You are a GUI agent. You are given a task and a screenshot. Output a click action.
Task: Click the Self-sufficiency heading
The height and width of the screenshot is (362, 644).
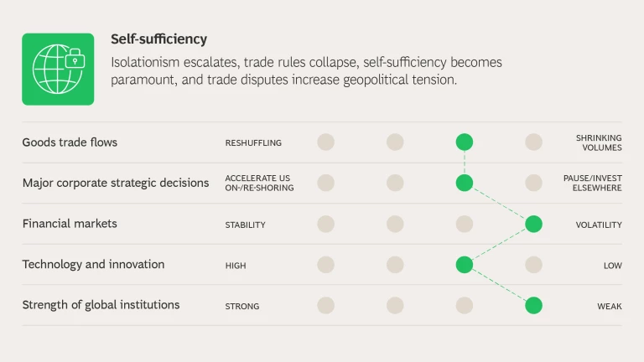[158, 39]
